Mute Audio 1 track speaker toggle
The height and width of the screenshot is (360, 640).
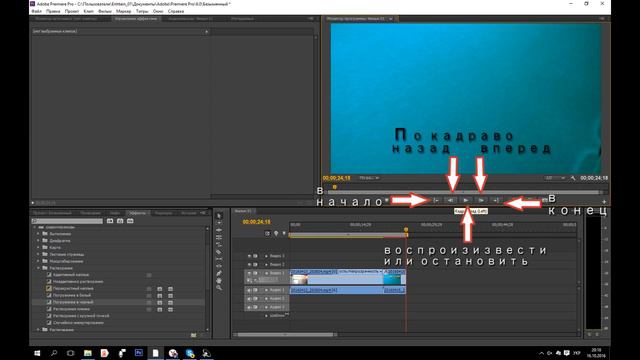(249, 290)
